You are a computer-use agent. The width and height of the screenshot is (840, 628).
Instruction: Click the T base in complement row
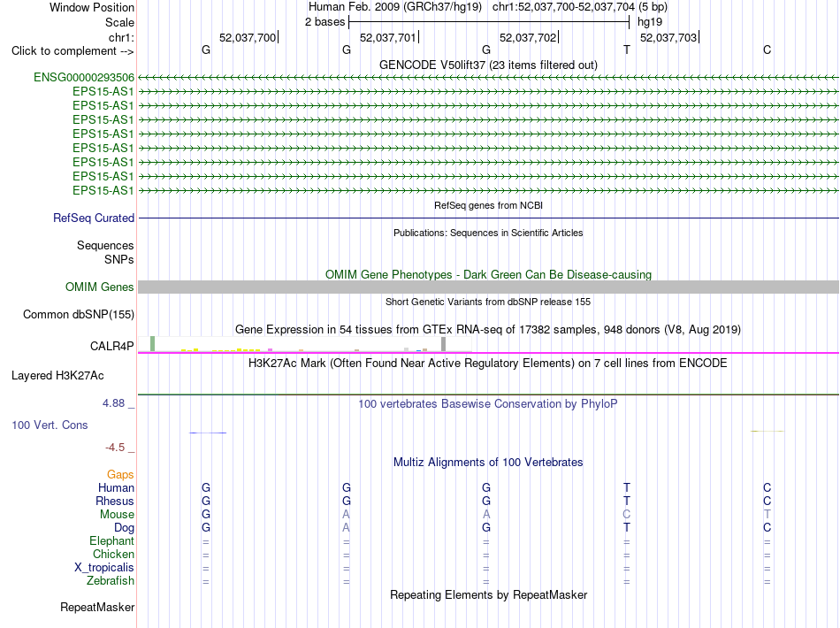point(627,50)
